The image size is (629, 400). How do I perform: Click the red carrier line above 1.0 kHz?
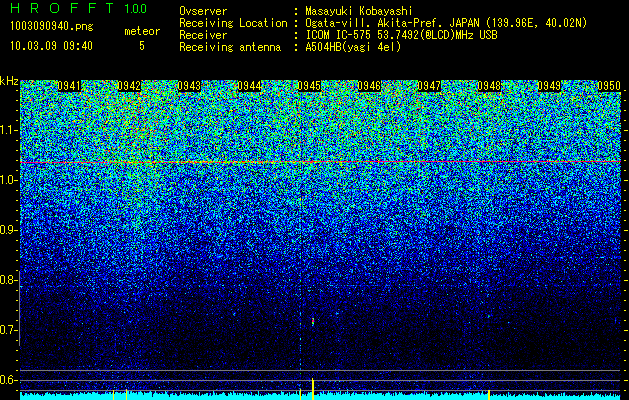(x=320, y=162)
